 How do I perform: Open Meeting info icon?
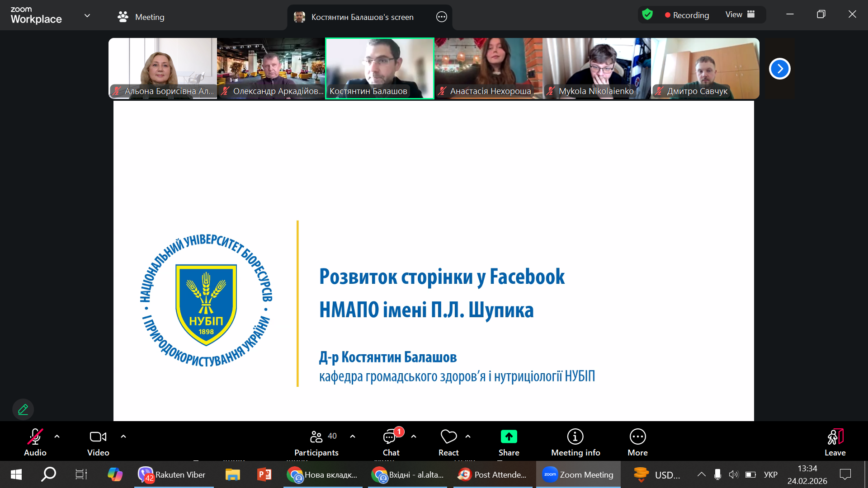point(575,437)
